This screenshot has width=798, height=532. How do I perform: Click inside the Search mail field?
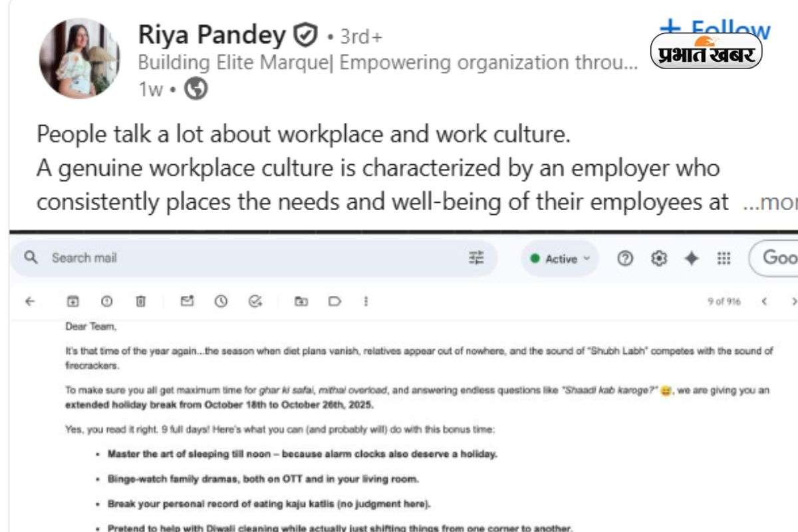pyautogui.click(x=84, y=258)
